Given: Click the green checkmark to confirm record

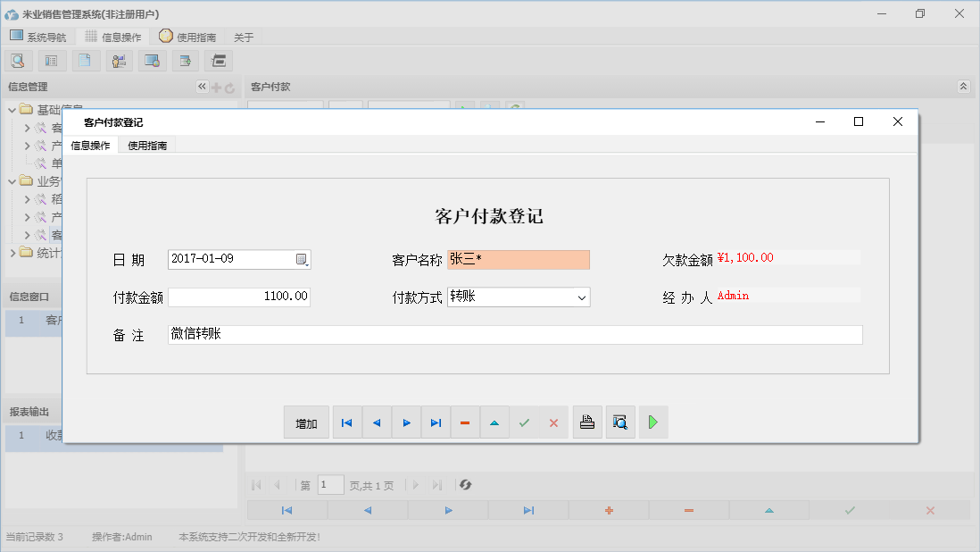Looking at the screenshot, I should tap(524, 422).
